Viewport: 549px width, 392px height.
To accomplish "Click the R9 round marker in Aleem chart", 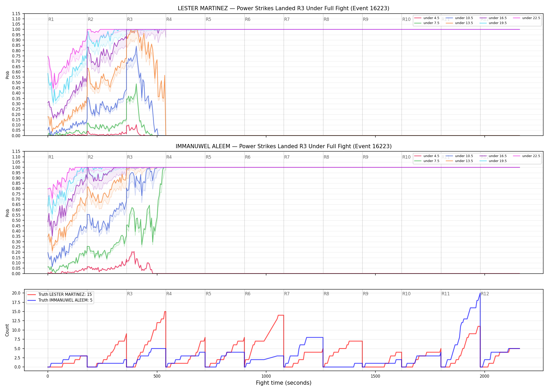I will pyautogui.click(x=365, y=157).
